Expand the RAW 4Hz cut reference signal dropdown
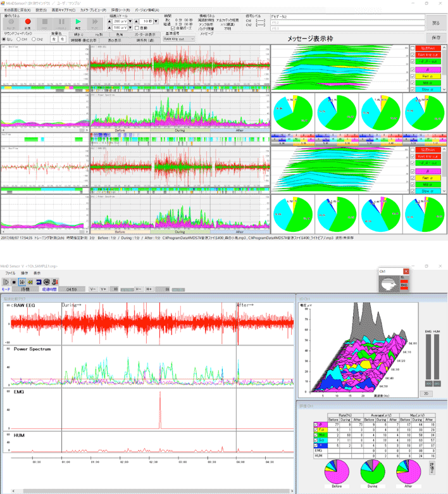448x494 pixels. tap(180, 39)
